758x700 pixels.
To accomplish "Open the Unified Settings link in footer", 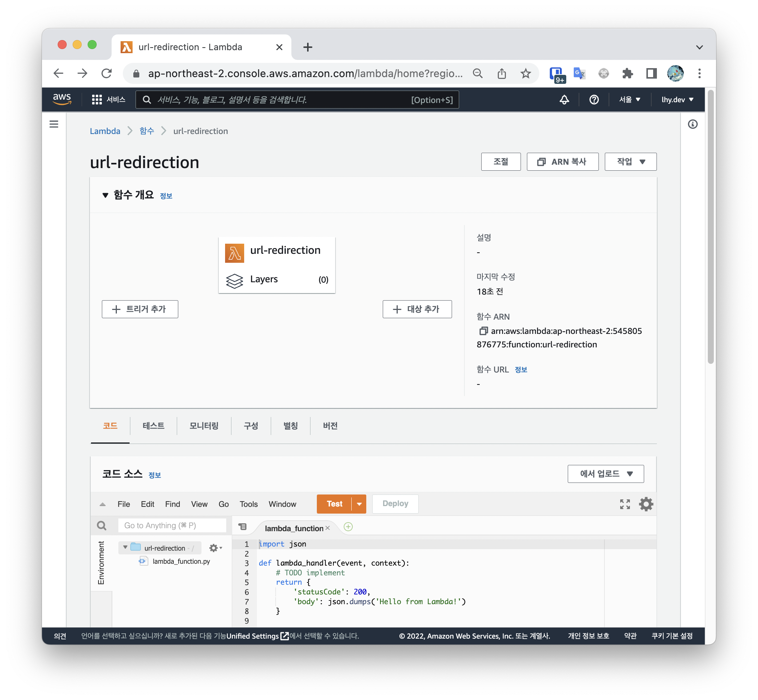I will pyautogui.click(x=257, y=636).
